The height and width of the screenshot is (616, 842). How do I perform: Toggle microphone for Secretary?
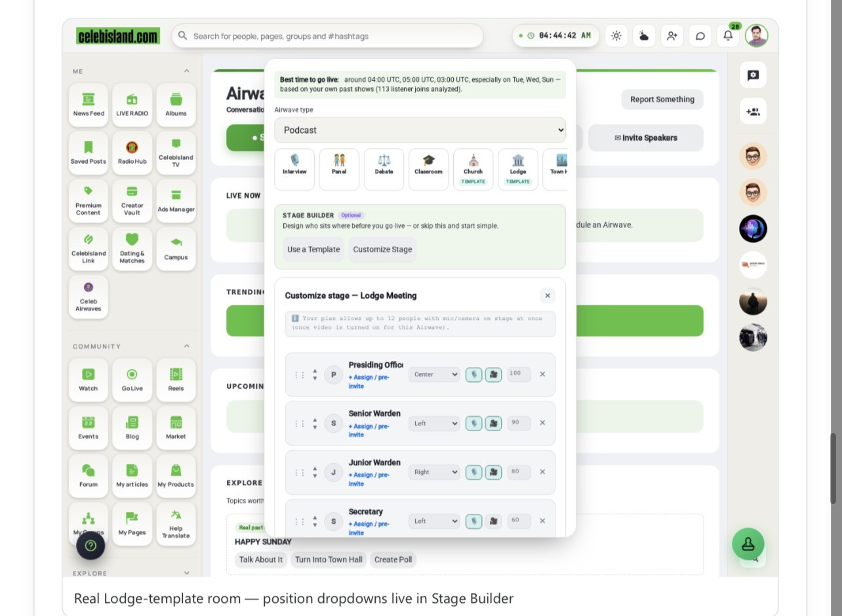tap(473, 521)
